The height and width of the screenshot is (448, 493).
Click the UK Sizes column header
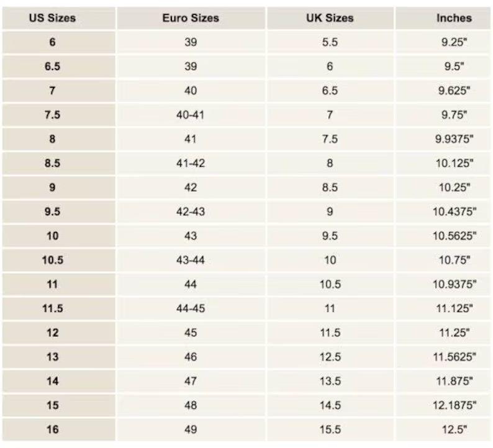330,18
